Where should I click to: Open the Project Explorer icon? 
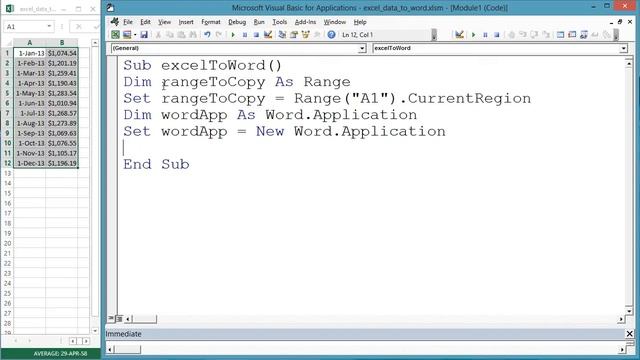pyautogui.click(x=282, y=35)
